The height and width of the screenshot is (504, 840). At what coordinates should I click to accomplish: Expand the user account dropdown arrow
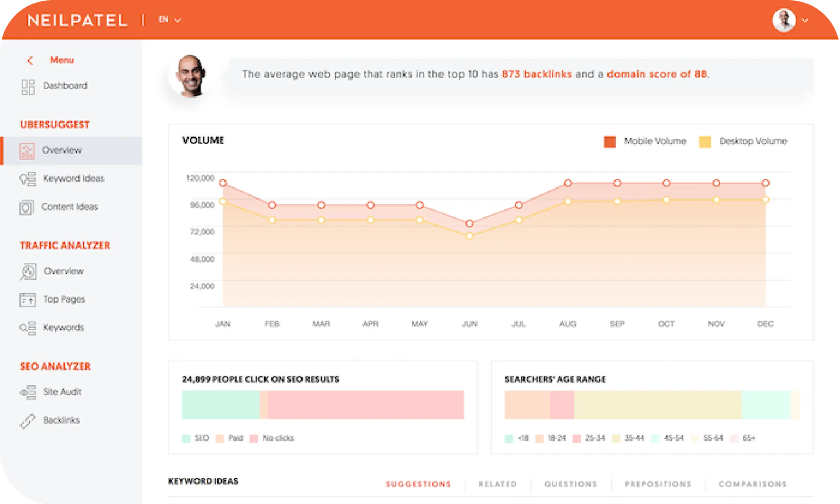click(x=805, y=20)
